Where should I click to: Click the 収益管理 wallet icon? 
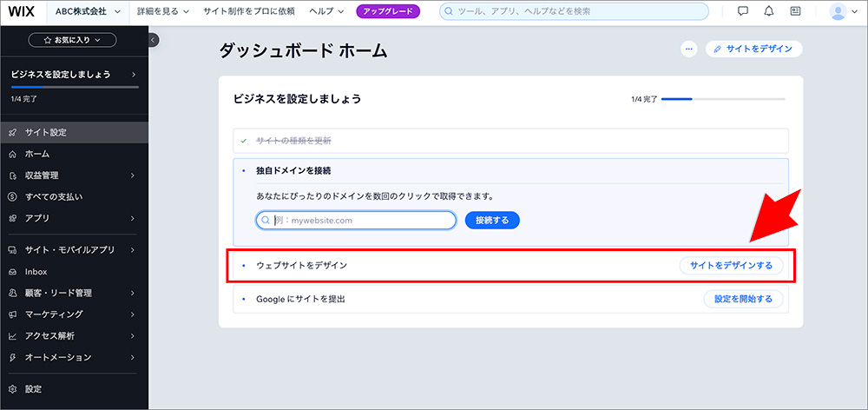(13, 175)
